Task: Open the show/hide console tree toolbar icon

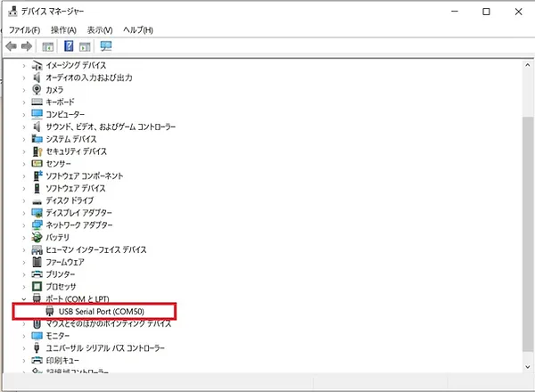Action: [48, 46]
